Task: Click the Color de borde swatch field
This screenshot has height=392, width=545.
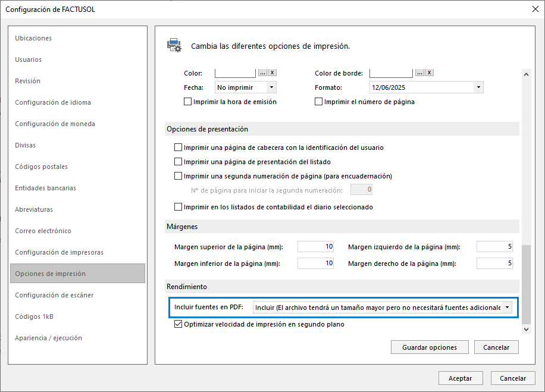Action: 391,73
